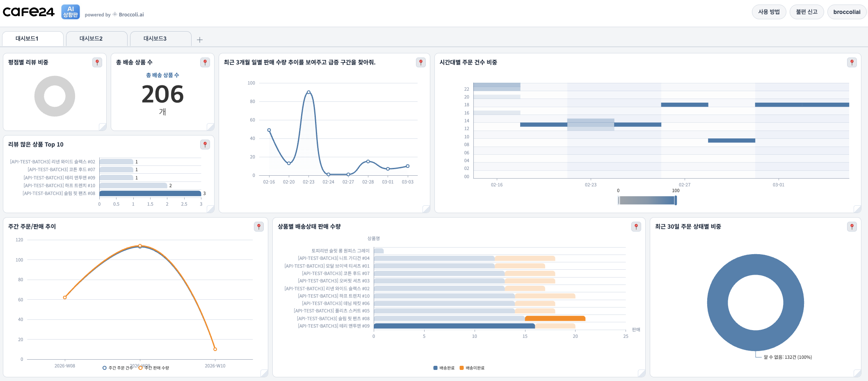The image size is (868, 381).
Task: Open the broccoliai account menu
Action: coord(847,12)
